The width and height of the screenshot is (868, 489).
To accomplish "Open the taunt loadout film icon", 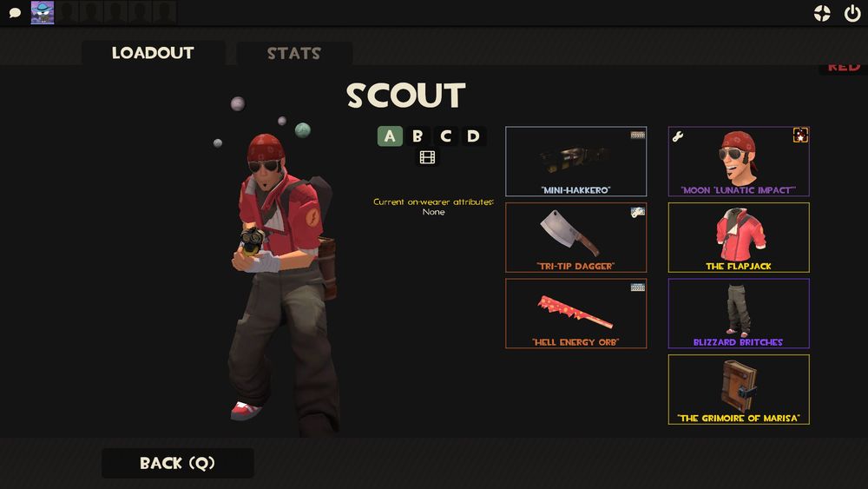I will coord(427,157).
